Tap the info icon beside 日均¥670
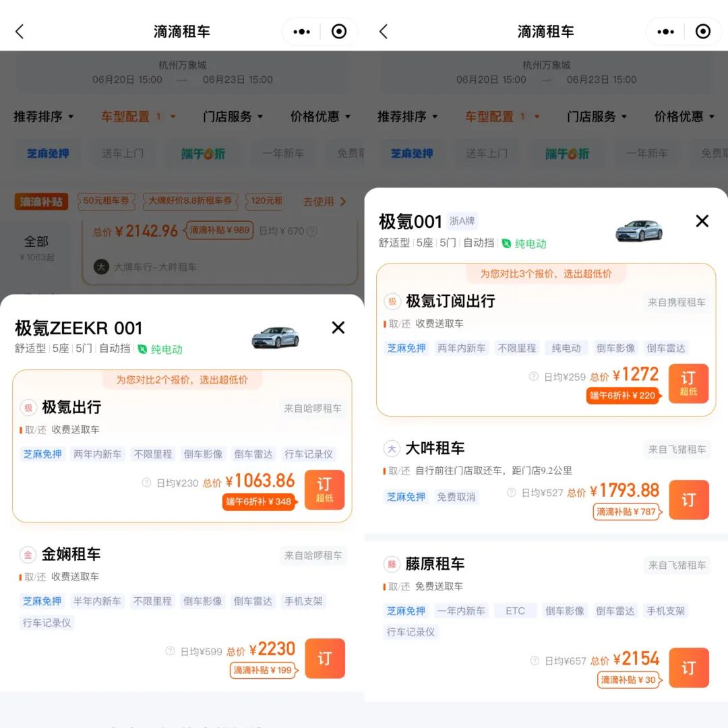This screenshot has width=728, height=728. [313, 231]
